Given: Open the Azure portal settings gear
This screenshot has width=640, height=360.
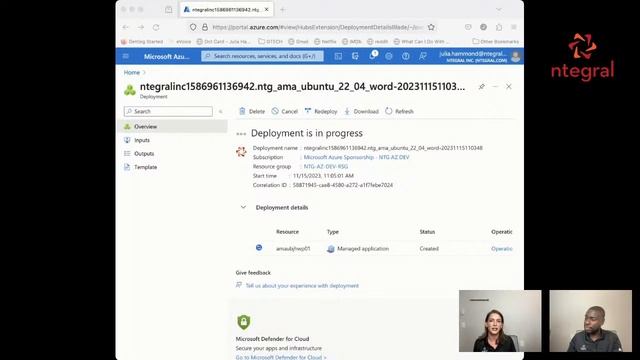Looking at the screenshot, I should point(389,56).
